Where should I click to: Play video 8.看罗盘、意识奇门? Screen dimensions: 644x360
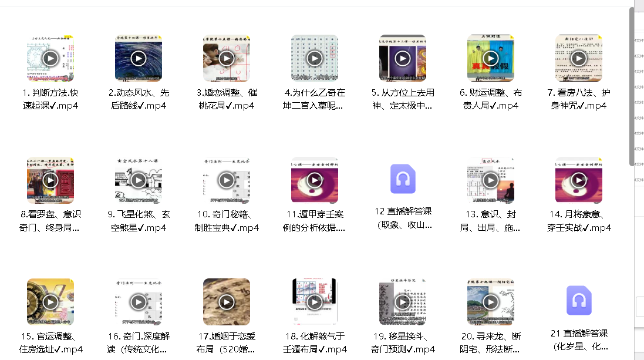click(50, 180)
